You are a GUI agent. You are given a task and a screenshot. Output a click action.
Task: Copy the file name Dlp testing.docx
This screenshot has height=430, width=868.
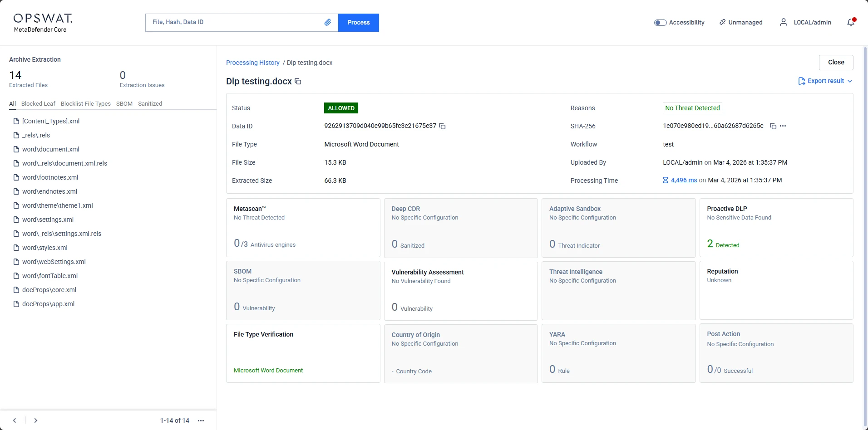[x=298, y=82]
